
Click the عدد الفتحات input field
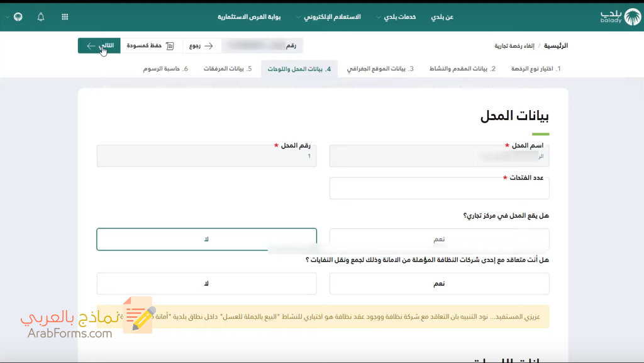point(439,187)
